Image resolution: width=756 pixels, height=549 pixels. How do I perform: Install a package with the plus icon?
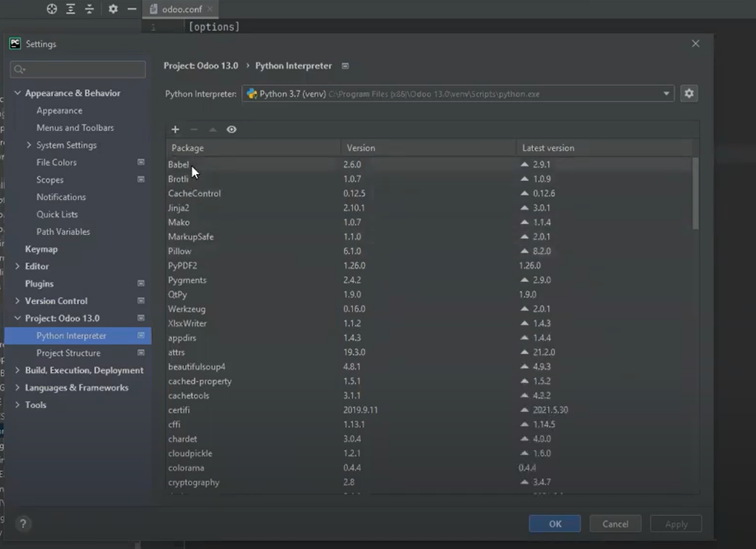coord(175,129)
